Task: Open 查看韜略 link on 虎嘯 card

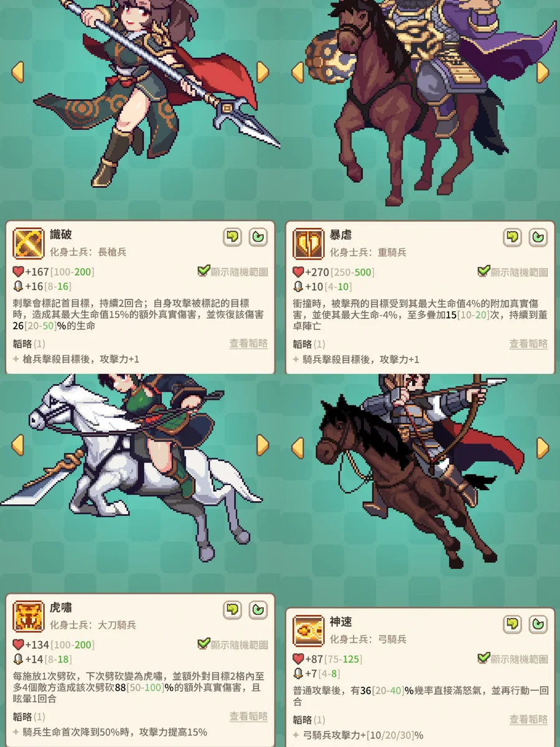Action: 248,716
